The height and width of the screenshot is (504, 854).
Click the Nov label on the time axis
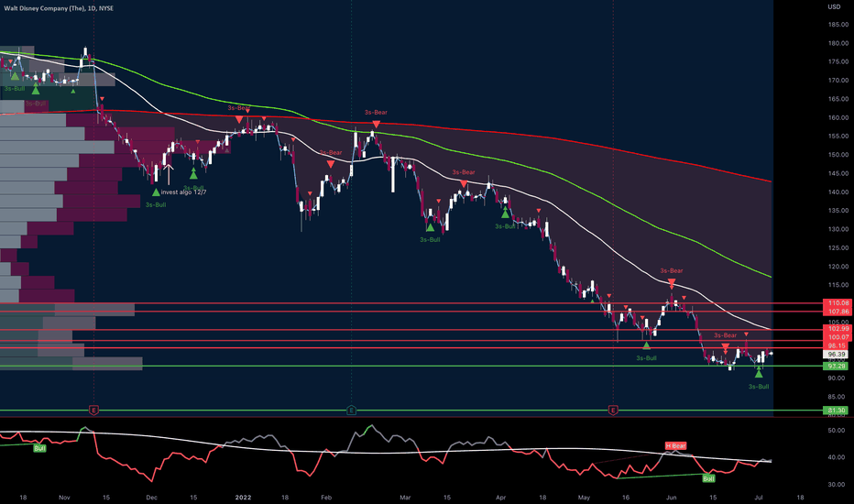(x=64, y=498)
